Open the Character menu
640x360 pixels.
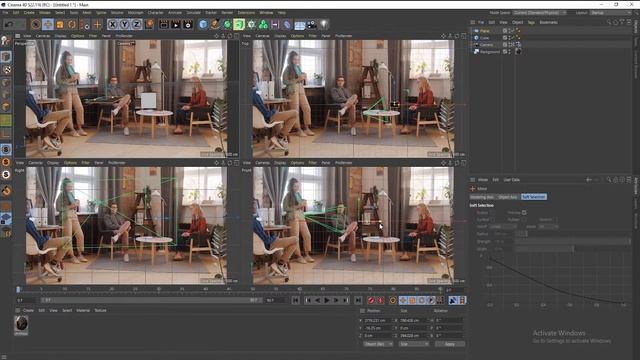click(156, 13)
